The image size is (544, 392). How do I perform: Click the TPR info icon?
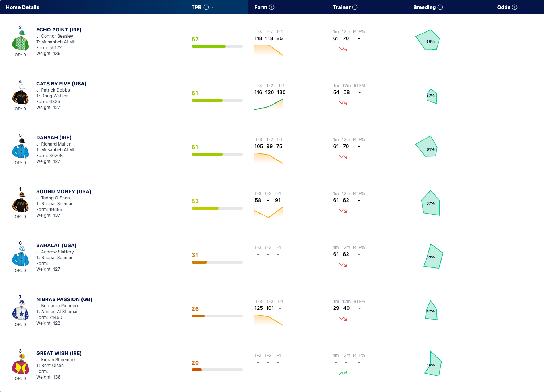pos(206,7)
